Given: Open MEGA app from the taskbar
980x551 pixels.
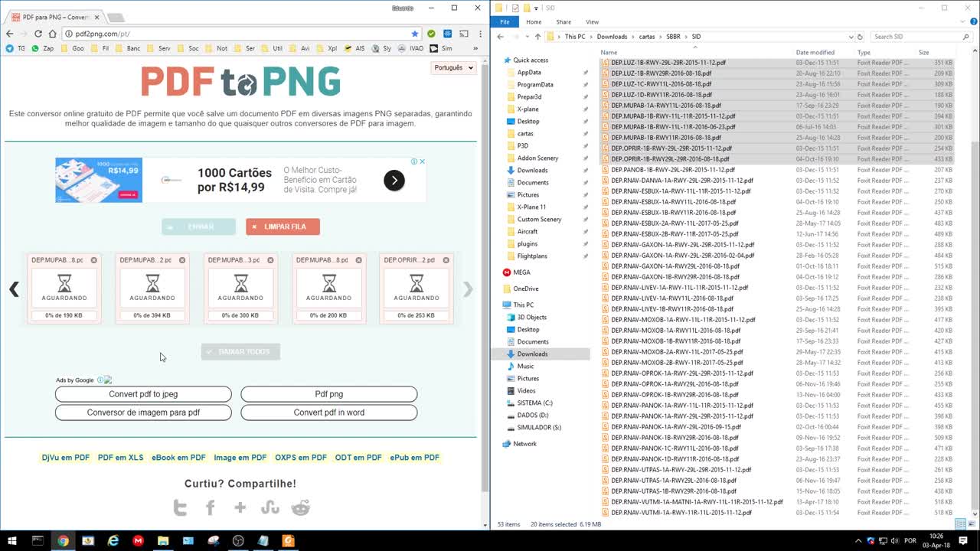Looking at the screenshot, I should [138, 540].
